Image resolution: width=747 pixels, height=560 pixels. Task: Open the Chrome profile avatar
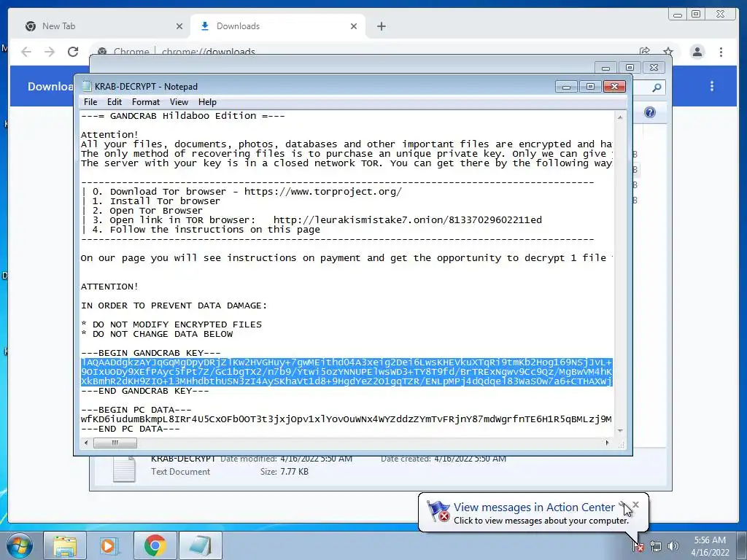pos(697,52)
